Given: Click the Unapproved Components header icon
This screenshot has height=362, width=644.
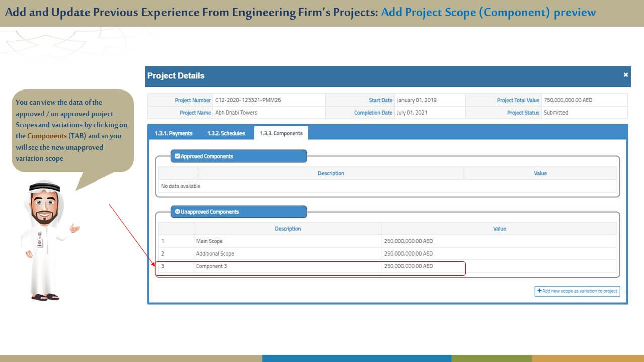Looking at the screenshot, I should 177,212.
